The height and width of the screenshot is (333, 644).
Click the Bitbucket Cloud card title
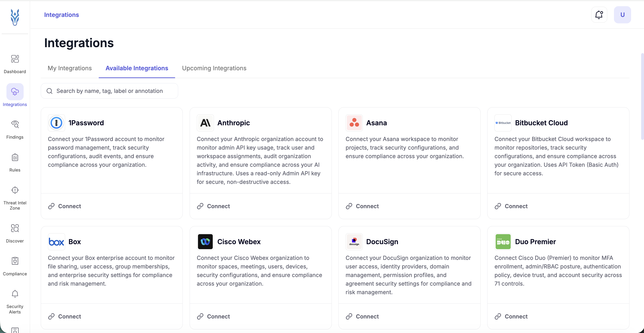[541, 123]
